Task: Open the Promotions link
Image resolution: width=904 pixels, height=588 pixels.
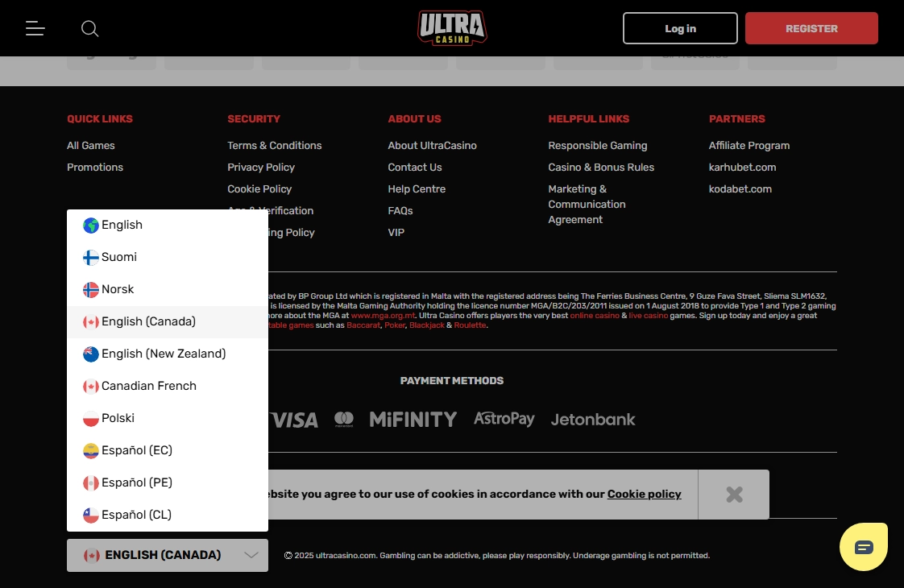Action: [95, 168]
